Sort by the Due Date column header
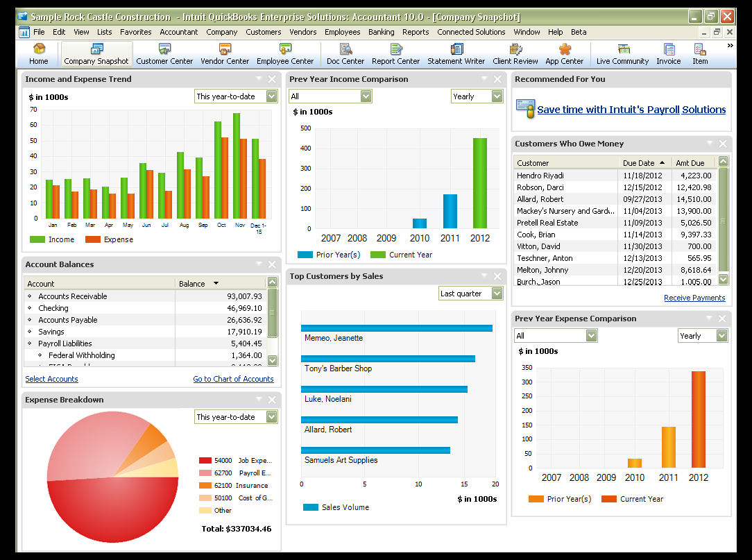The image size is (752, 560). (644, 163)
